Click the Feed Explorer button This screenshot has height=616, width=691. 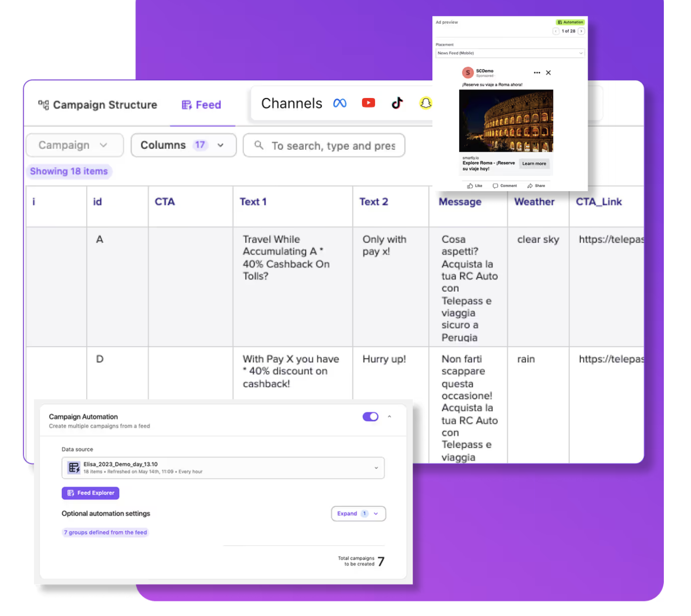pyautogui.click(x=91, y=493)
